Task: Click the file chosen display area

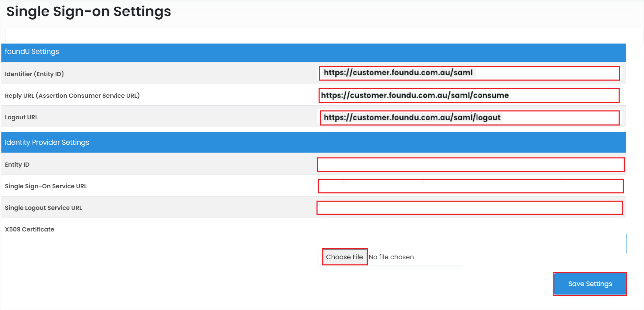Action: point(416,257)
